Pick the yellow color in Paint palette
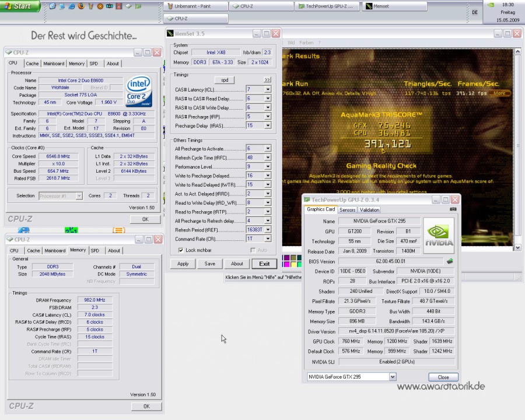525x420 pixels. pos(293,264)
